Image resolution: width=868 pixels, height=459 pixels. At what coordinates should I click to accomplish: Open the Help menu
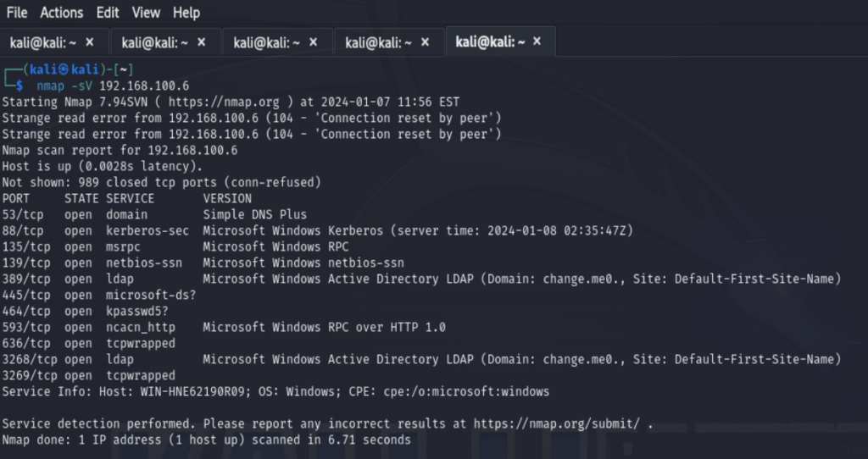click(x=186, y=12)
